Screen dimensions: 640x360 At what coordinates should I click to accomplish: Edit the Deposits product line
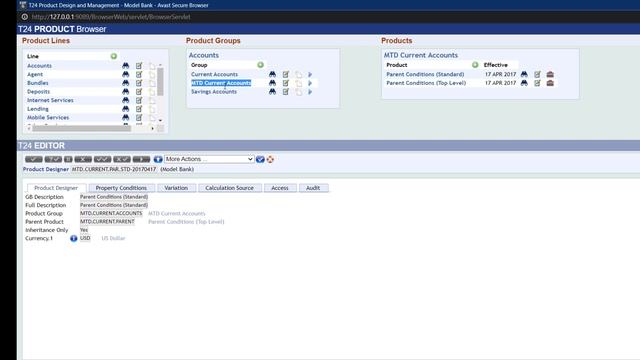(x=139, y=91)
